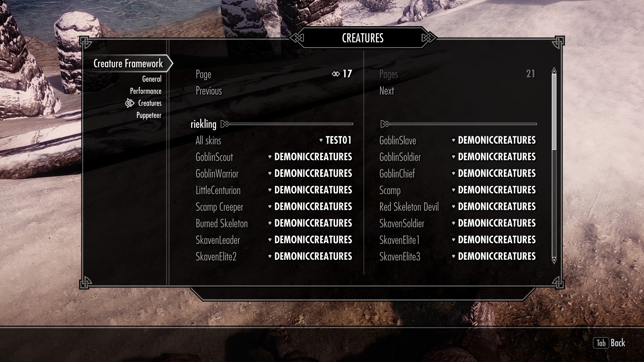
Task: Click the Puppeteer icon in sidebar
Action: tap(149, 115)
